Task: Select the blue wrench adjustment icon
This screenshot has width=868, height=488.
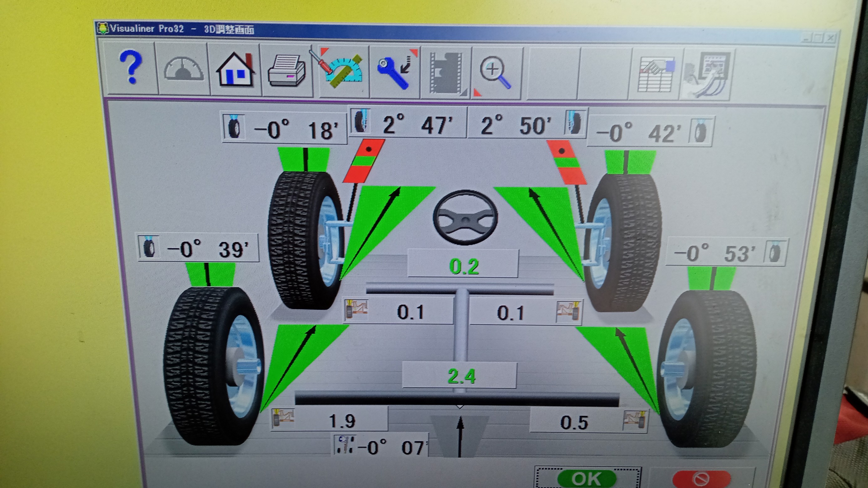Action: (x=395, y=71)
